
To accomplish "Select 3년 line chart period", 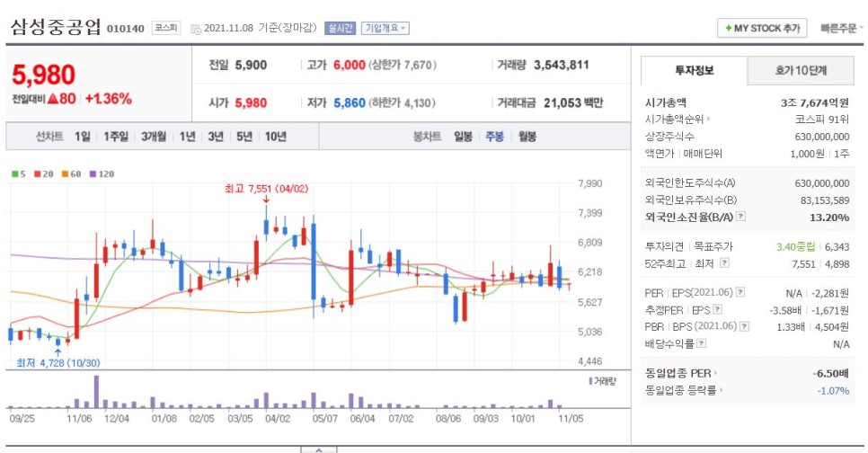I will click(216, 137).
